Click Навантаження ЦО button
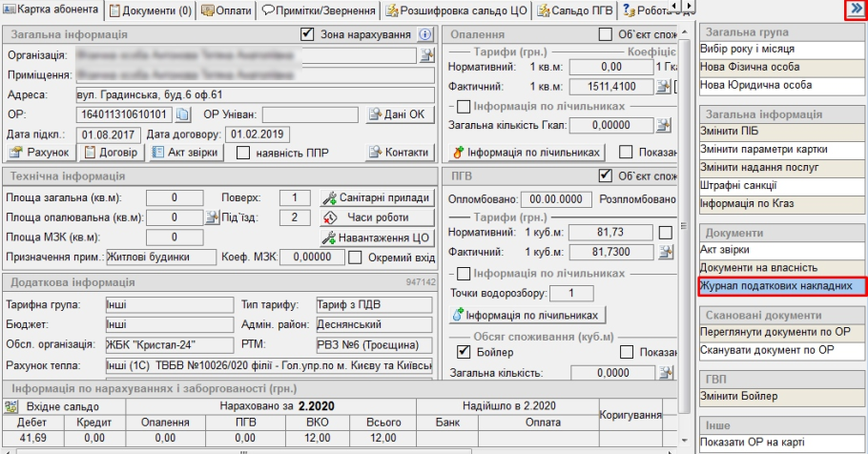Viewport: 868px width, 454px height. pyautogui.click(x=377, y=237)
